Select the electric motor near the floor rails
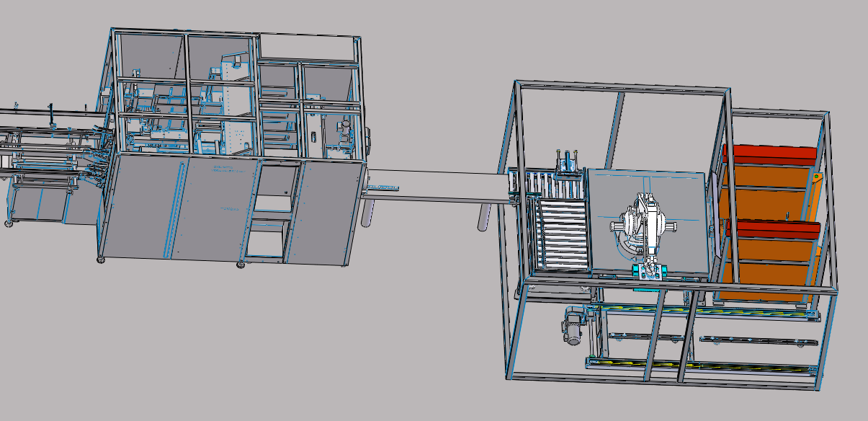 point(575,326)
